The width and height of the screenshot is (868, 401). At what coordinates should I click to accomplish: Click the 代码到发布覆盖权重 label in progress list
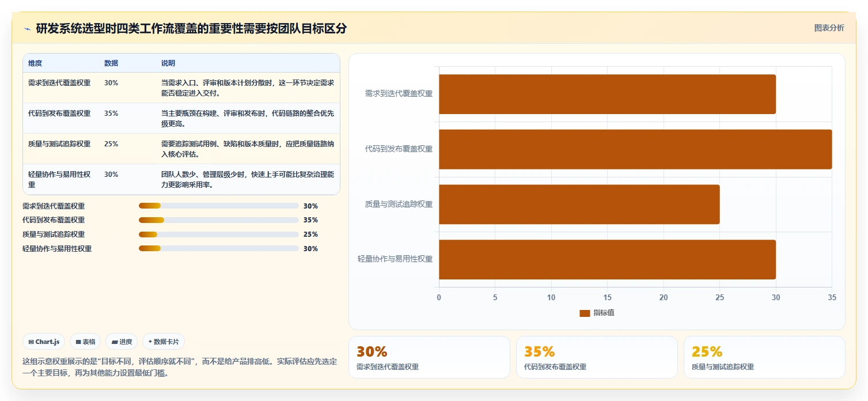(54, 220)
